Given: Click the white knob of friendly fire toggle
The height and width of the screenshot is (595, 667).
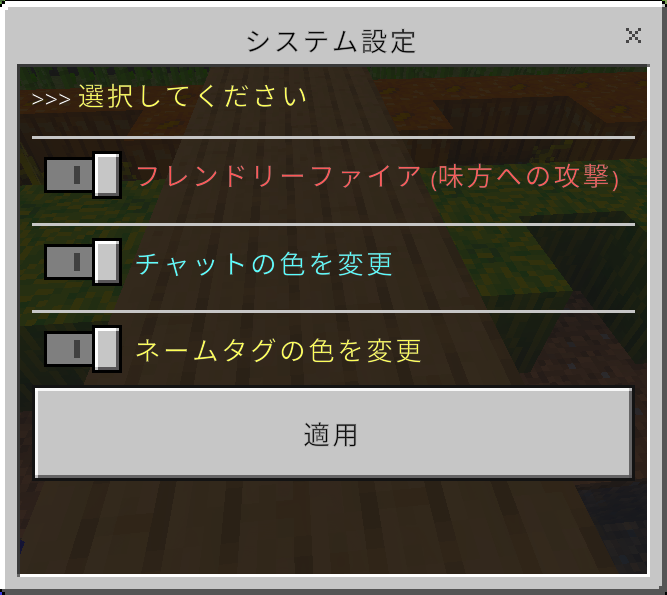Looking at the screenshot, I should click(x=107, y=175).
